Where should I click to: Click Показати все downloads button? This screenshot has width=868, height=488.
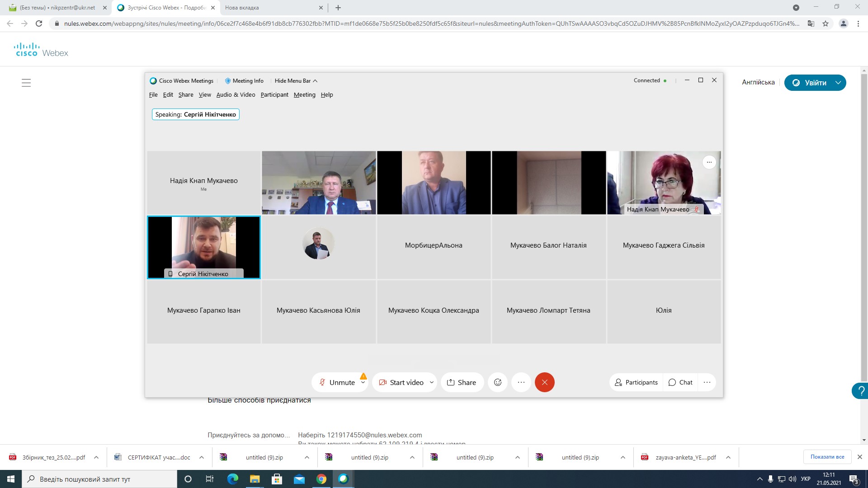pos(827,457)
